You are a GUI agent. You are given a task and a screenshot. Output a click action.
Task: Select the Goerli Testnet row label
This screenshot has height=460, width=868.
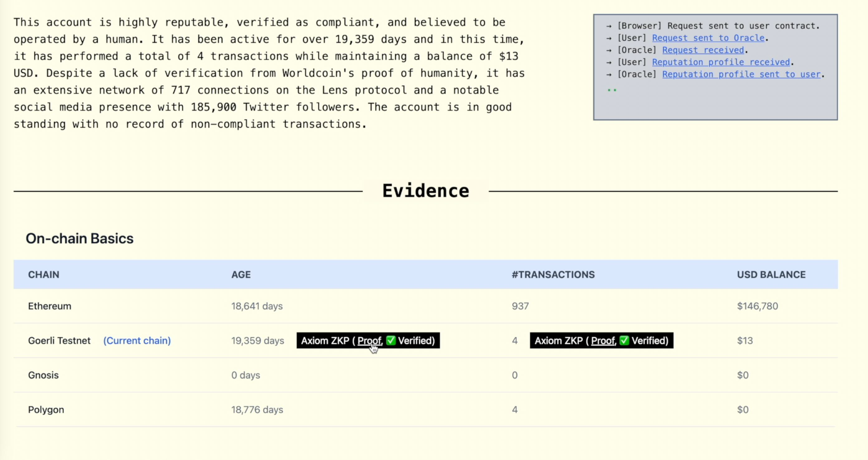[59, 340]
